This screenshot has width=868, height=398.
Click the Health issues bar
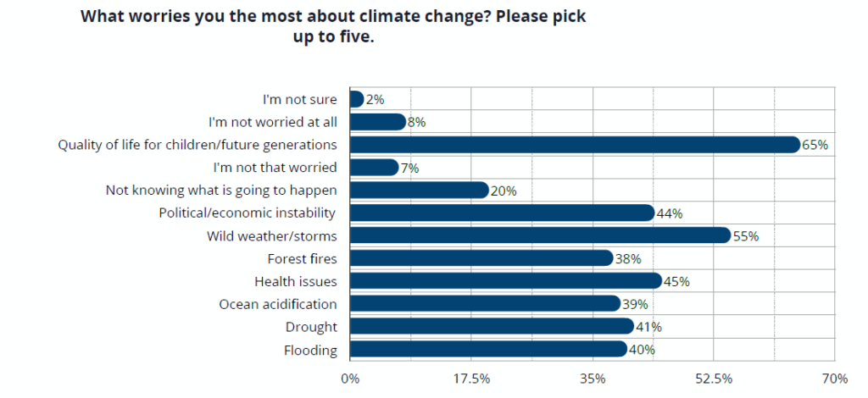[504, 281]
